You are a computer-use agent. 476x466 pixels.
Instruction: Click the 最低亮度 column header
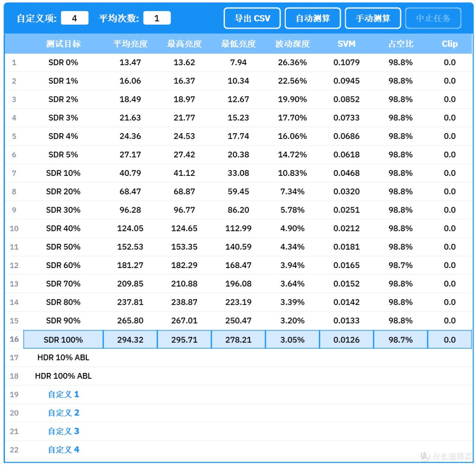tap(238, 44)
